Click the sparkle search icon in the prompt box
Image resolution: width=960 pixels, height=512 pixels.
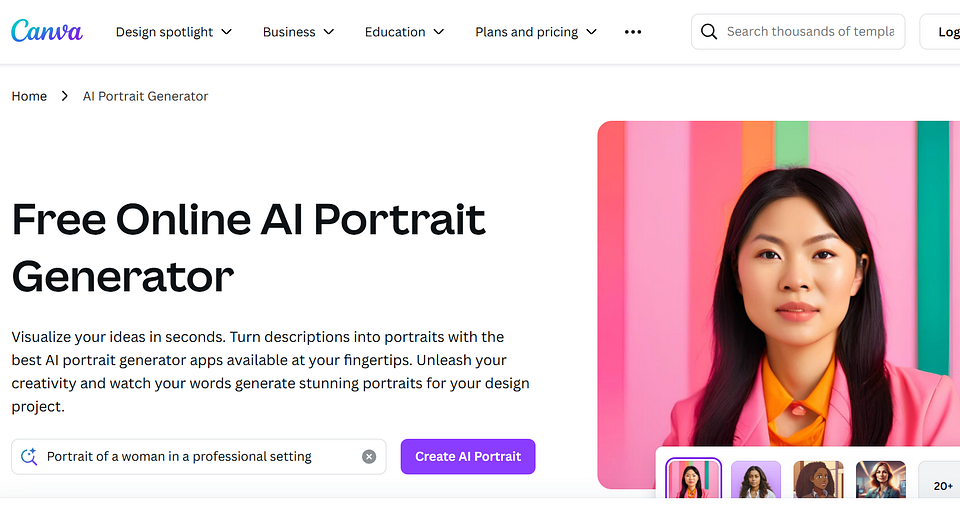click(29, 456)
